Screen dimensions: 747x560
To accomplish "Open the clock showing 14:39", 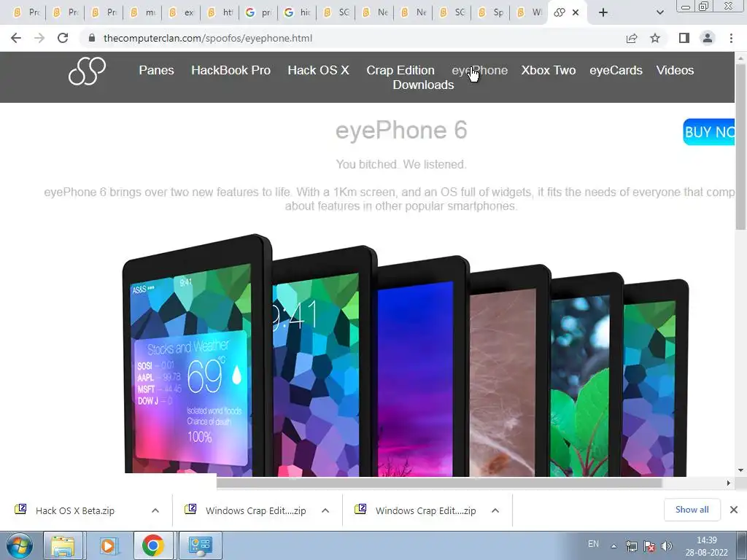I will (706, 546).
